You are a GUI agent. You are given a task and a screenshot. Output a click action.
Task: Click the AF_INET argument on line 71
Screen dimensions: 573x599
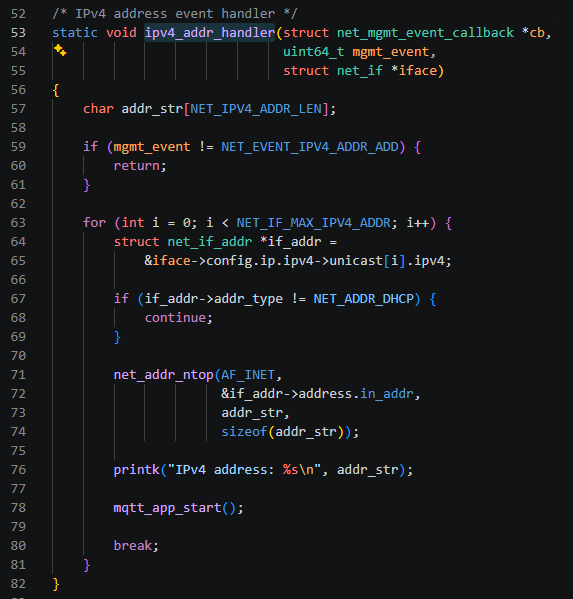coord(248,375)
